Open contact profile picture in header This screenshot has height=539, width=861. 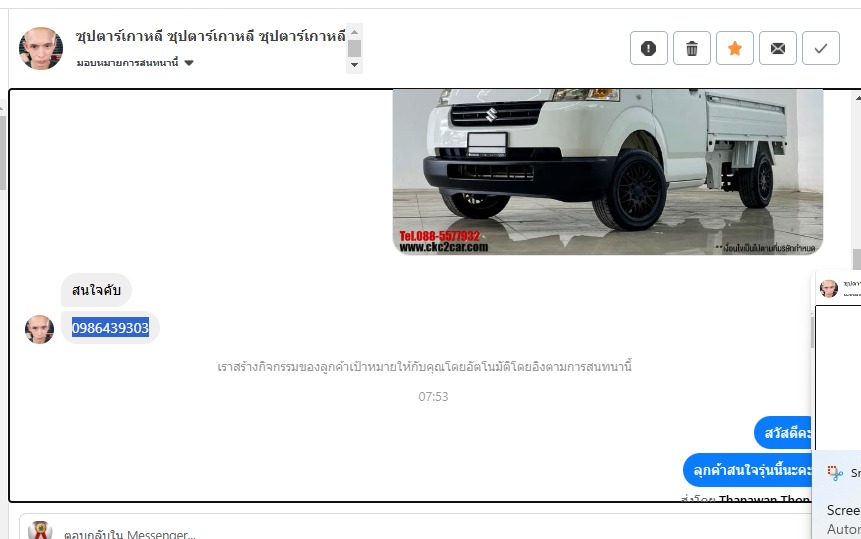[41, 48]
